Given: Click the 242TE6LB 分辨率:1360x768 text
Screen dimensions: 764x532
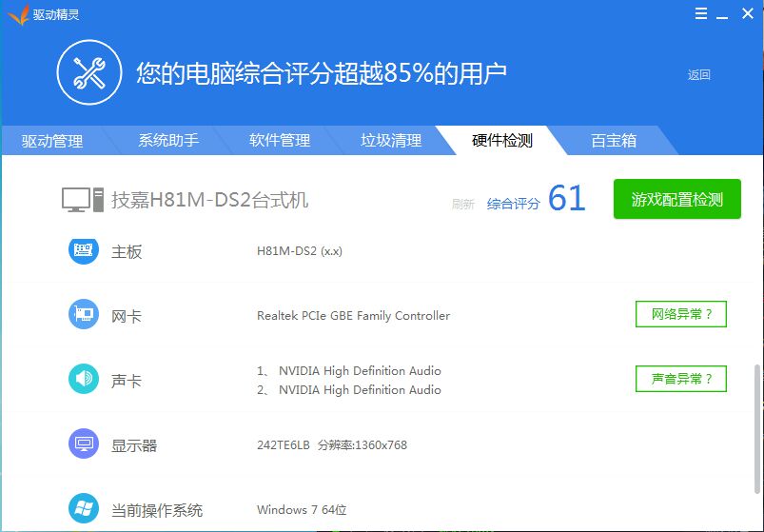Looking at the screenshot, I should pos(332,444).
